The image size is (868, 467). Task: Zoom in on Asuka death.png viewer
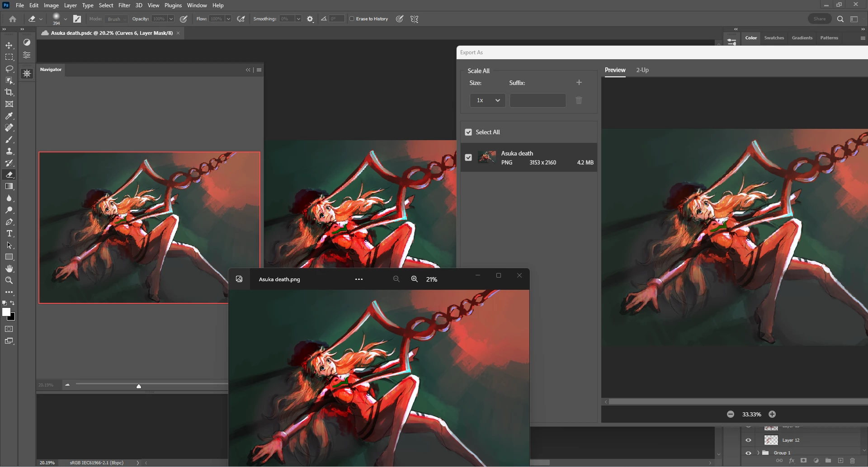(414, 279)
